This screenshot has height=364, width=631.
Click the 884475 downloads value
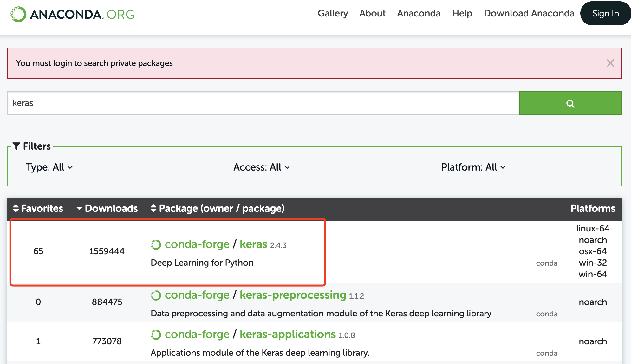tap(107, 302)
